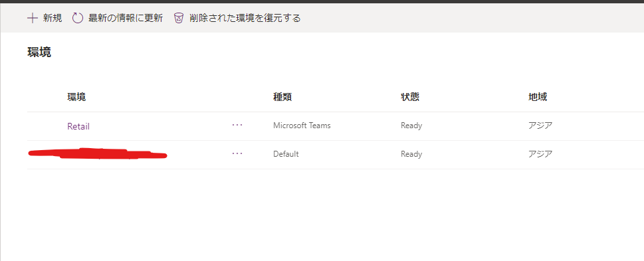Open the redacted Default environment name
This screenshot has height=261, width=644.
pyautogui.click(x=98, y=153)
